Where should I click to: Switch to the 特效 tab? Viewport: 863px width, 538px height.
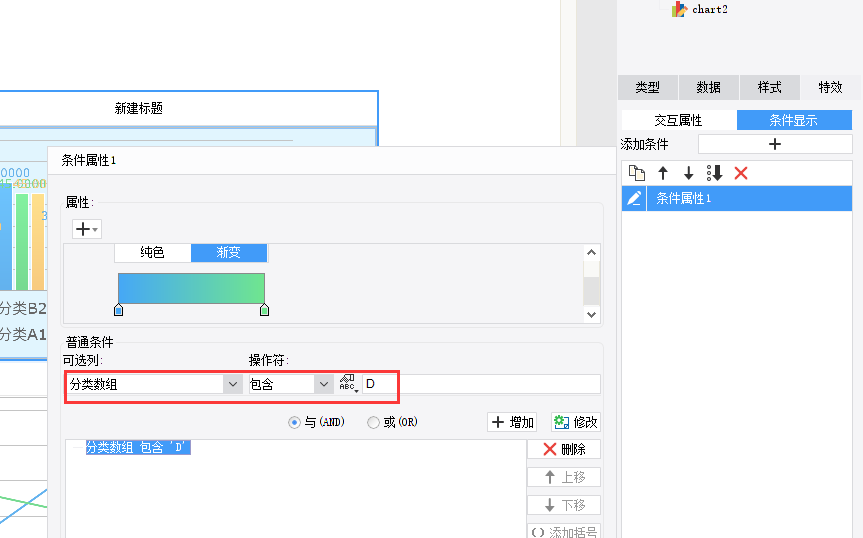tap(830, 87)
